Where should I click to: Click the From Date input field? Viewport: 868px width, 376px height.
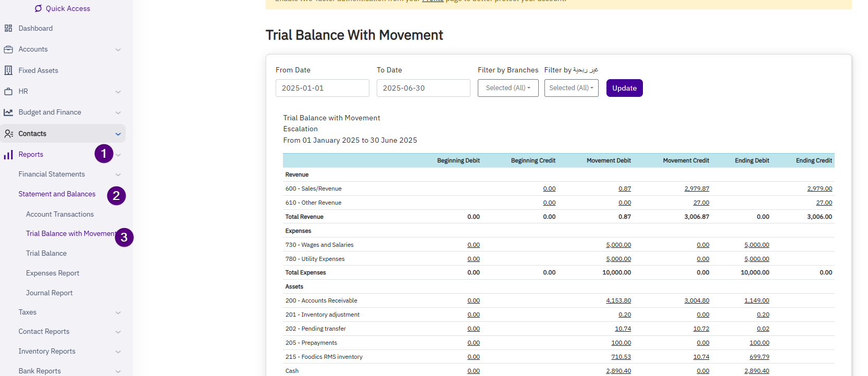click(x=322, y=88)
